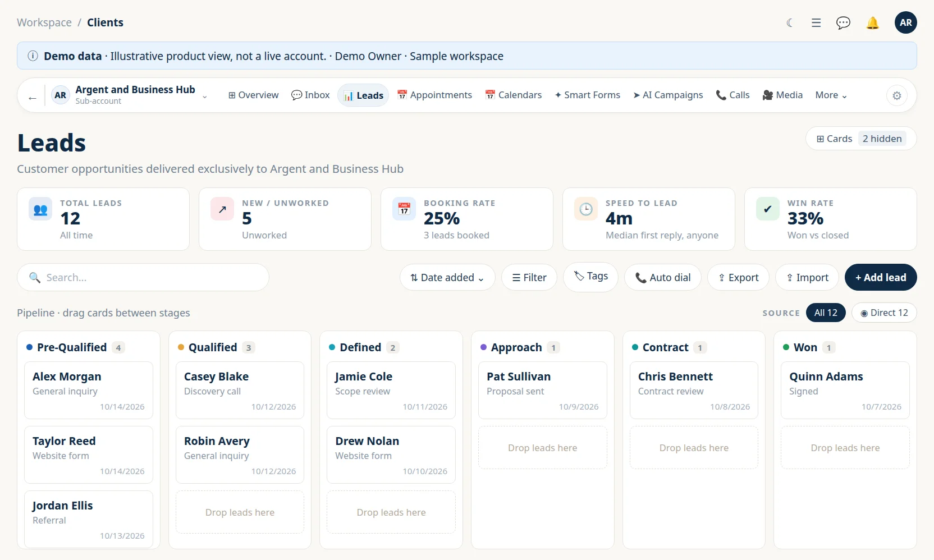
Task: Open the Date added sort dropdown
Action: tap(447, 277)
